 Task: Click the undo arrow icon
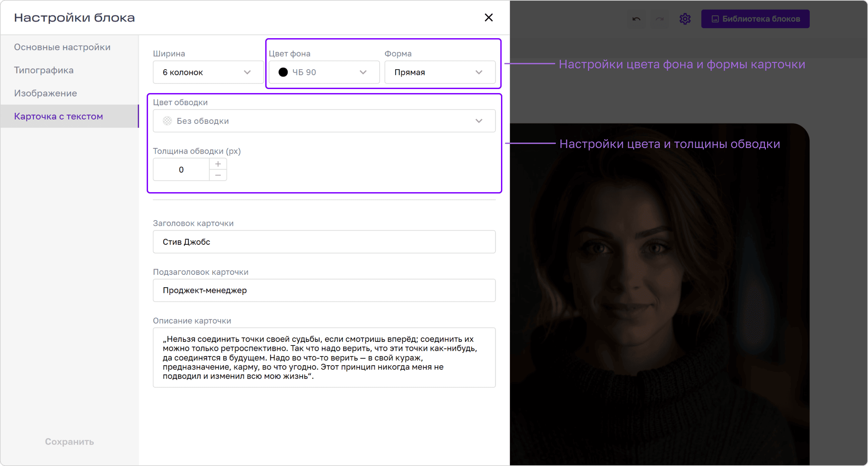click(x=636, y=19)
